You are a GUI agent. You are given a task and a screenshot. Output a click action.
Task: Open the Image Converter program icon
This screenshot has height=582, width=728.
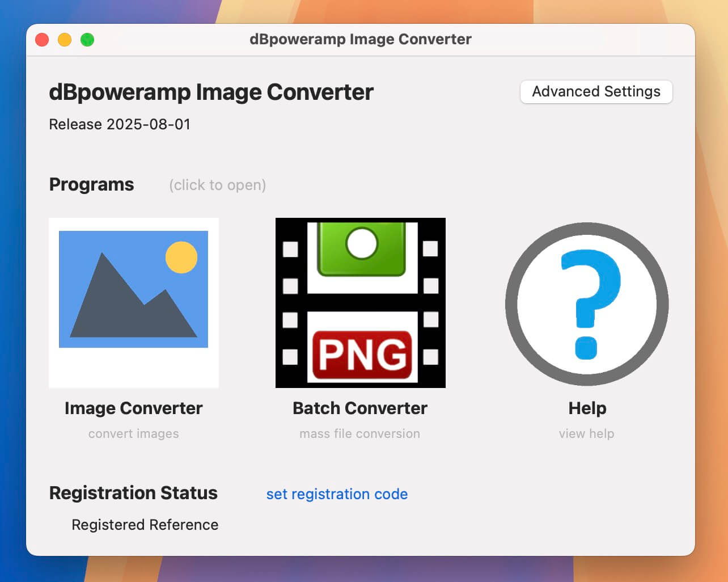(133, 303)
